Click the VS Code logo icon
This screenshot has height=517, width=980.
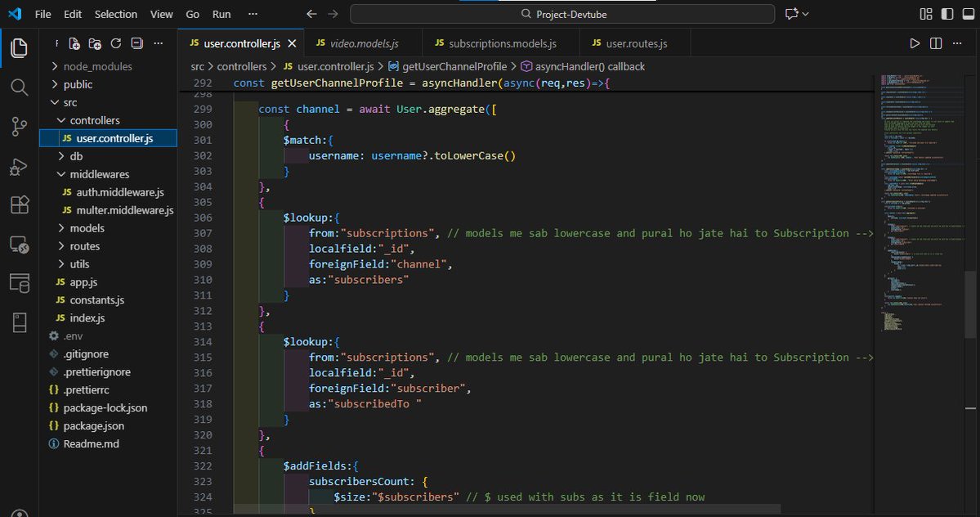[15, 14]
